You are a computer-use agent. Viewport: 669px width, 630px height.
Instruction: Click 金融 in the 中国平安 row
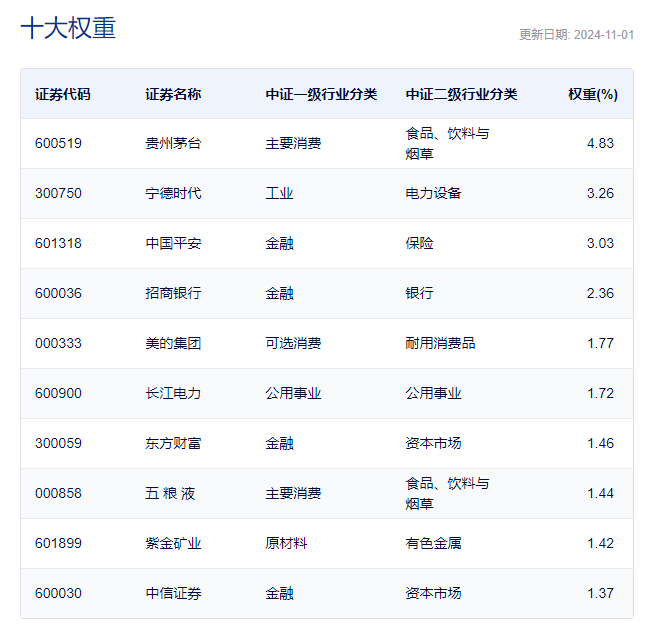[x=279, y=243]
